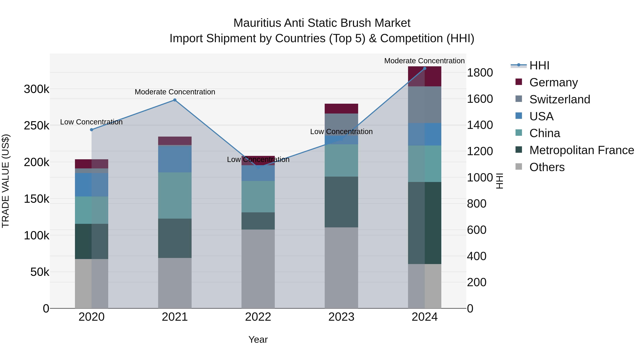This screenshot has height=362, width=644.
Task: Toggle USA series in the legend
Action: (x=535, y=116)
